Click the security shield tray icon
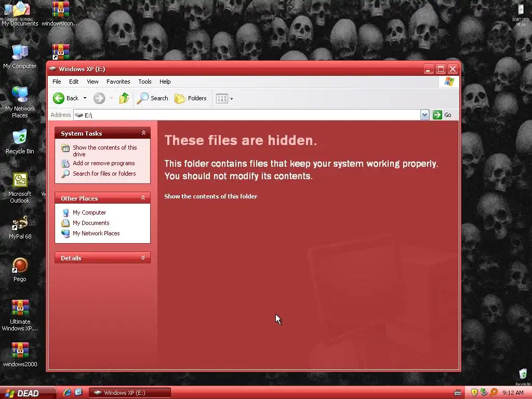This screenshot has height=399, width=532. point(474,393)
